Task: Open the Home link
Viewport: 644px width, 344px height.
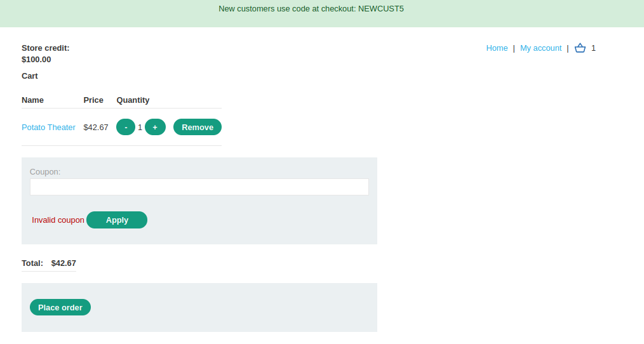Action: (x=497, y=48)
